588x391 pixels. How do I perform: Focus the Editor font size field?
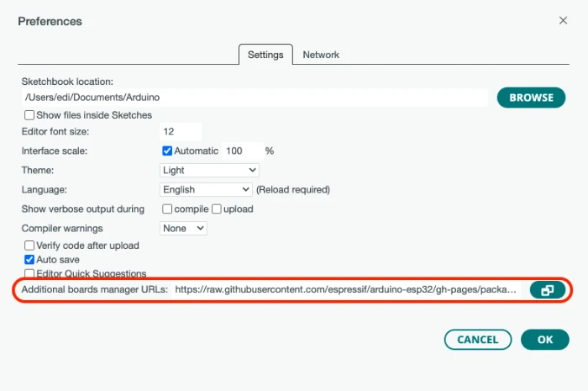[180, 132]
